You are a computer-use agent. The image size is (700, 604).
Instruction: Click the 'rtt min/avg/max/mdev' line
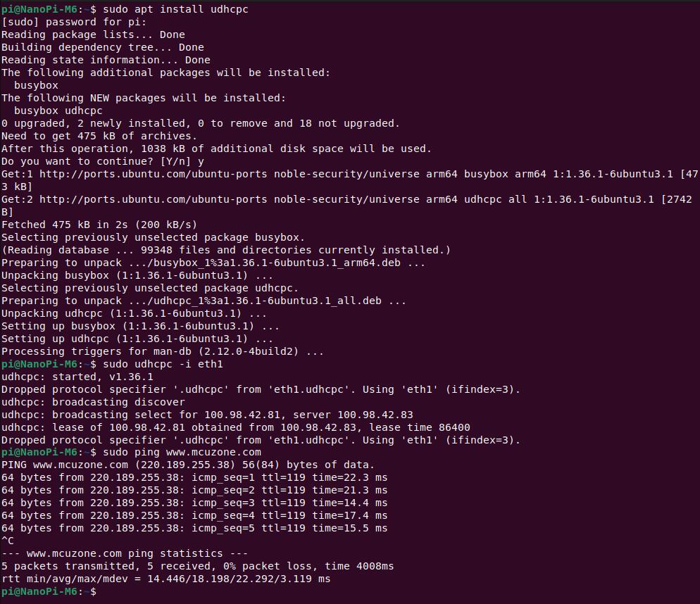[165, 579]
